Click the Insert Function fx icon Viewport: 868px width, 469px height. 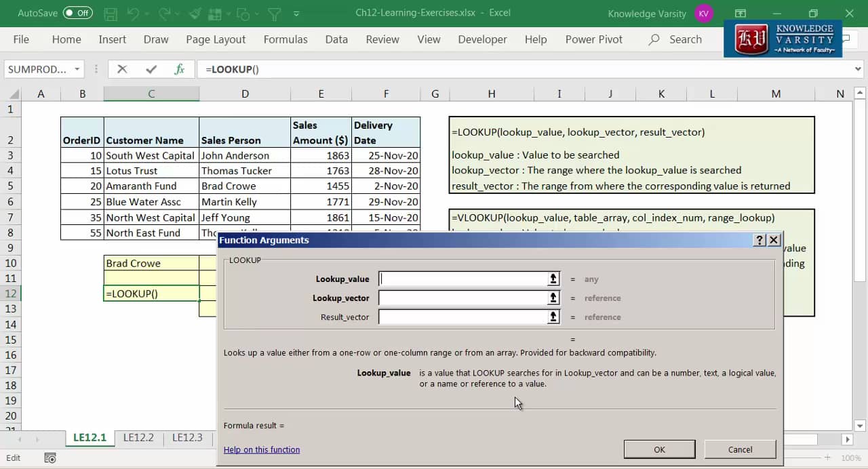(180, 69)
